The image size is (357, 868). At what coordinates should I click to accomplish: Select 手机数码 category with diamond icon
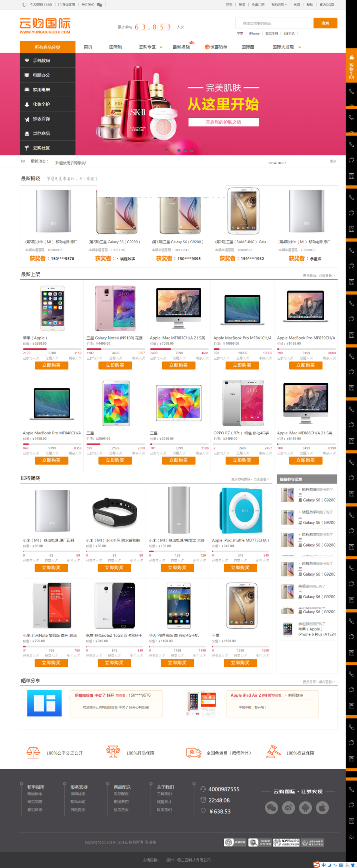click(48, 61)
